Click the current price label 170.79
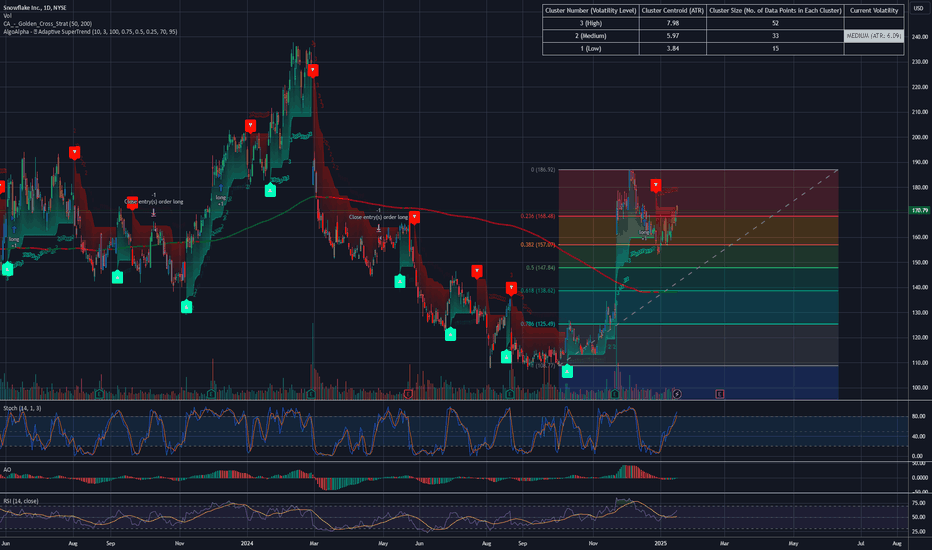The image size is (932, 550). point(920,210)
